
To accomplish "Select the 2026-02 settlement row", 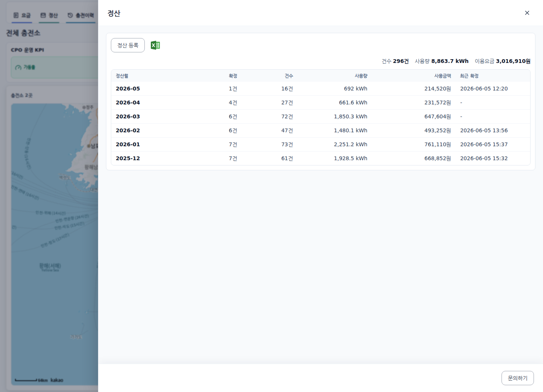I will click(x=321, y=130).
